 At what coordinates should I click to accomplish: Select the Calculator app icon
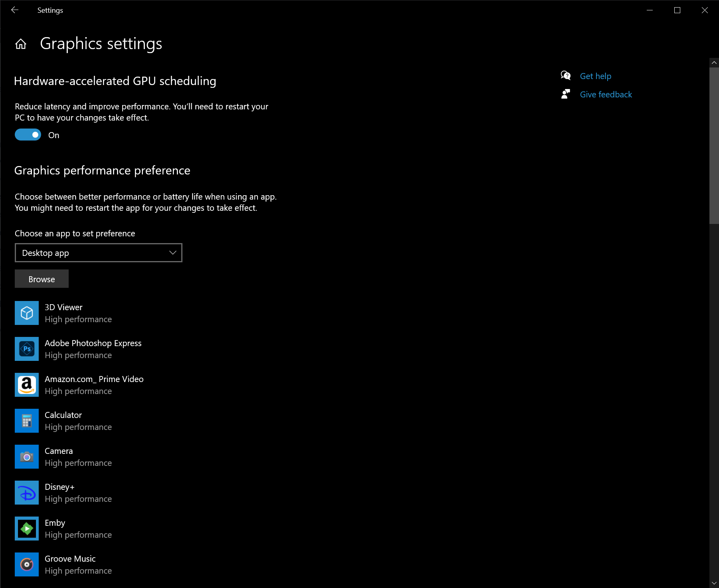coord(27,421)
